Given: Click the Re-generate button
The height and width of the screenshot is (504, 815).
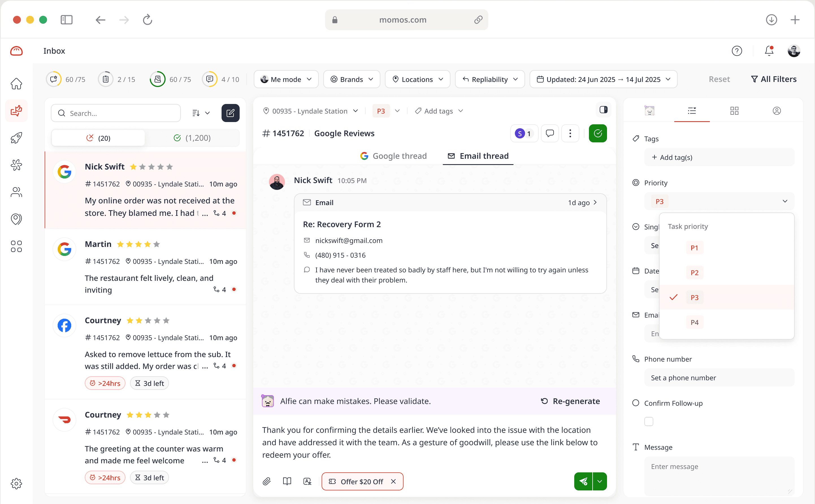Looking at the screenshot, I should pyautogui.click(x=570, y=401).
